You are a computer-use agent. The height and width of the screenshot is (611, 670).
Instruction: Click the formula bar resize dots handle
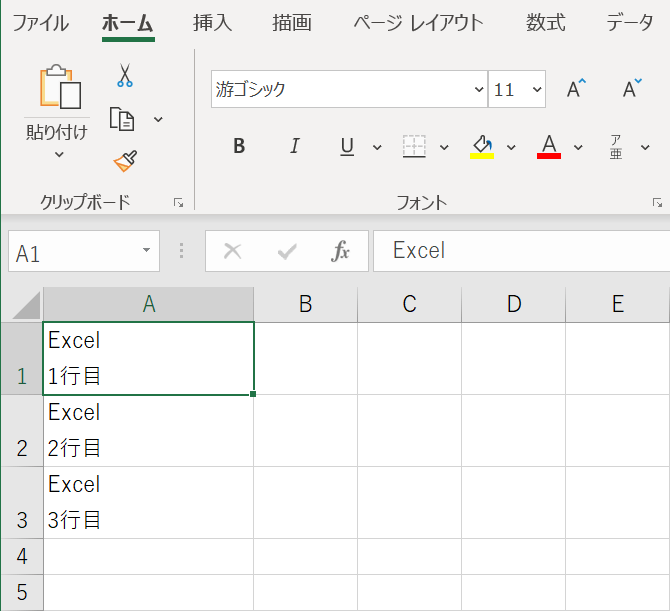[x=182, y=251]
